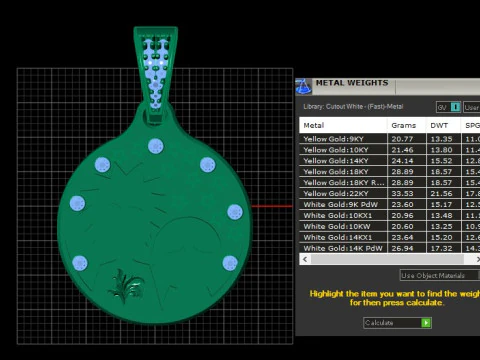Select the Yellow Gold:9KY row
The height and width of the screenshot is (360, 480).
[390, 139]
